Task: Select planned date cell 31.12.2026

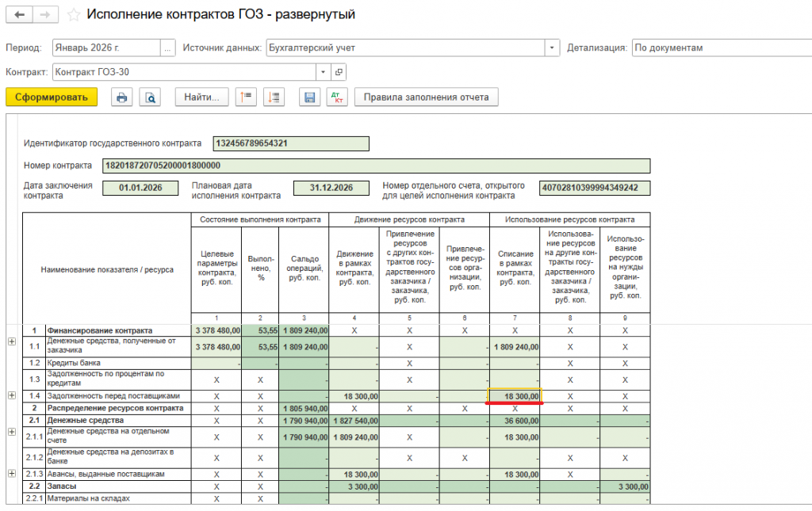Action: (331, 188)
